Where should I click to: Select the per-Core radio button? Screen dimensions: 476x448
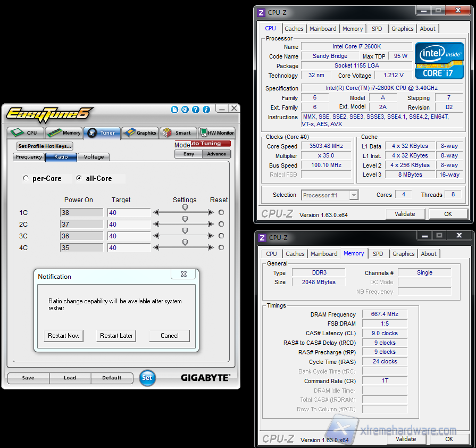[x=26, y=179]
